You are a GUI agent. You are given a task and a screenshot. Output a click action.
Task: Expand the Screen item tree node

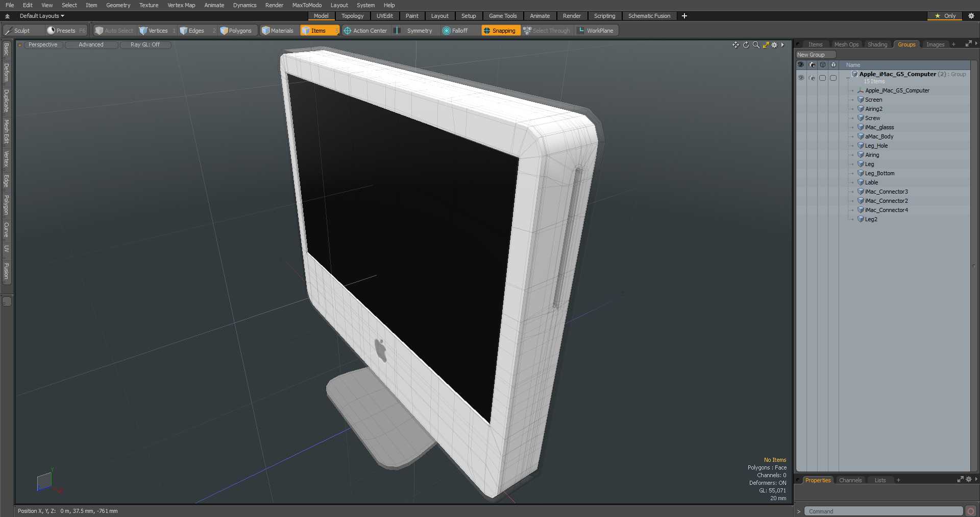pyautogui.click(x=852, y=100)
